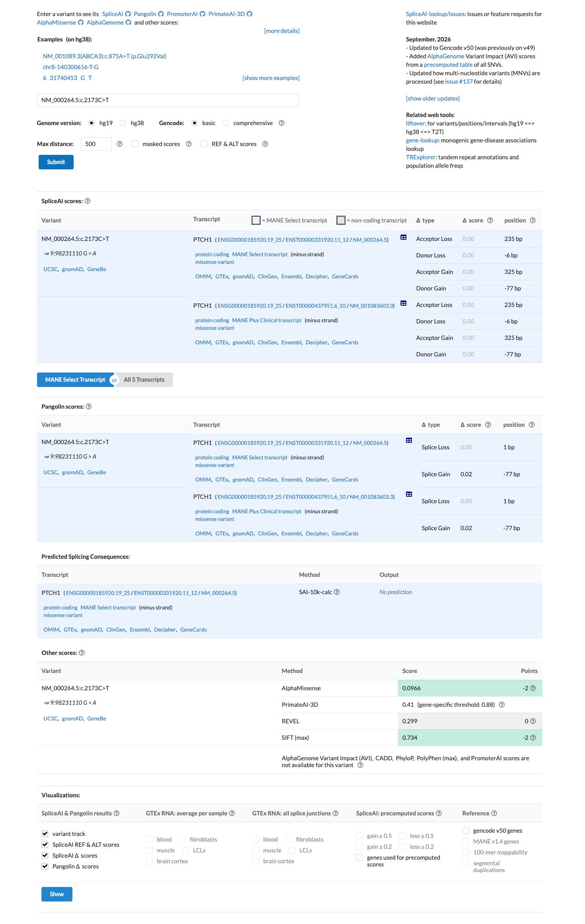This screenshot has width=585, height=924.
Task: Click the variant text input field
Action: (168, 100)
